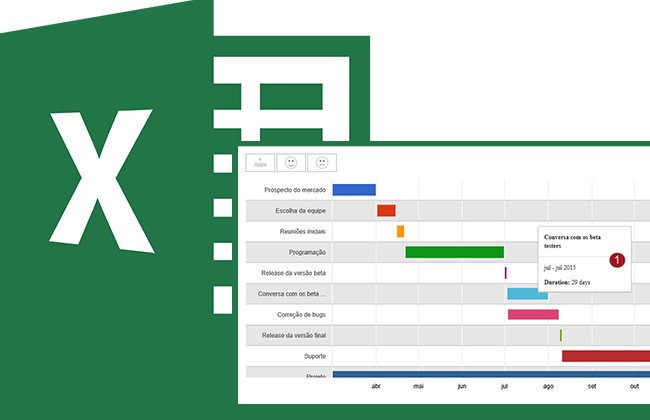Image resolution: width=650 pixels, height=420 pixels.
Task: Click the 'Suporte' row label
Action: tap(315, 356)
